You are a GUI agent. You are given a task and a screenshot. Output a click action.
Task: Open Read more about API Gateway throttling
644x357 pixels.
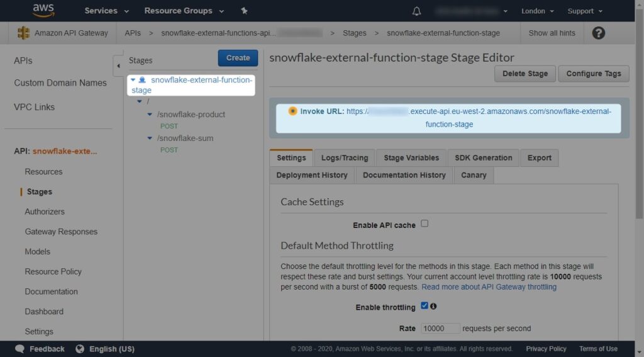tap(489, 287)
